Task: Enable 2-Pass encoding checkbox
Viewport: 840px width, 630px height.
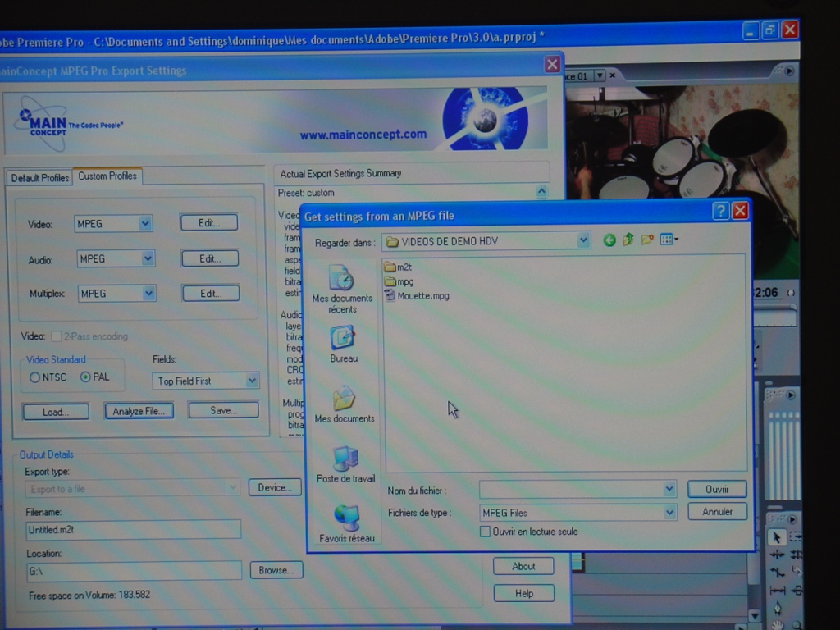Action: coord(56,336)
